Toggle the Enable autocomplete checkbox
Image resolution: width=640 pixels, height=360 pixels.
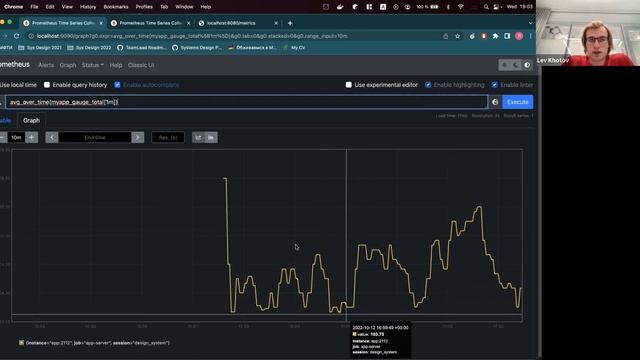pos(118,85)
